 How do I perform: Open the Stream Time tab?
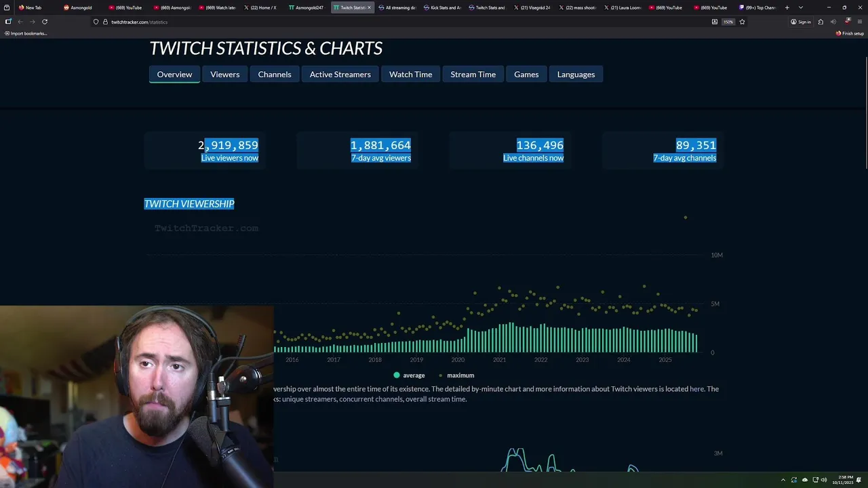pos(473,75)
